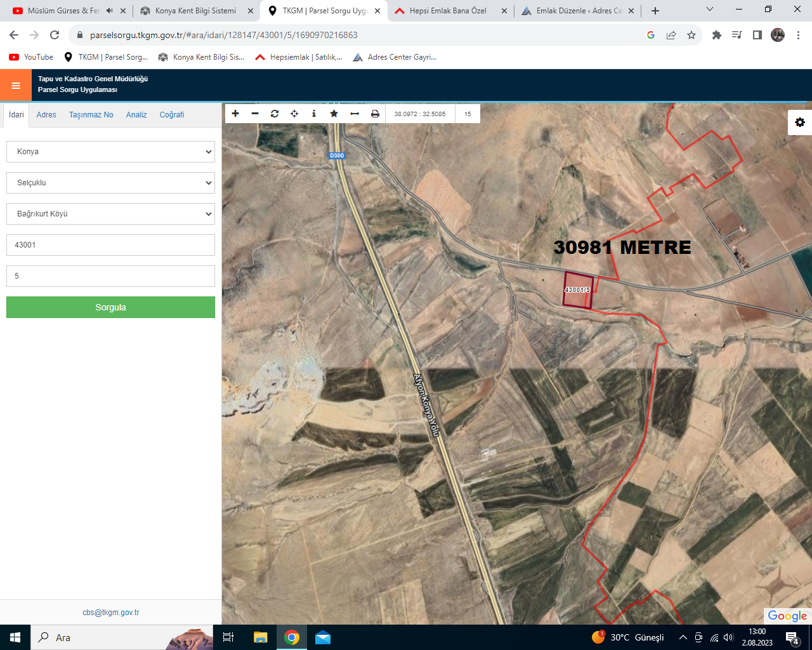Click the coordinates readout 38.0972 : 32.5085

[x=420, y=114]
